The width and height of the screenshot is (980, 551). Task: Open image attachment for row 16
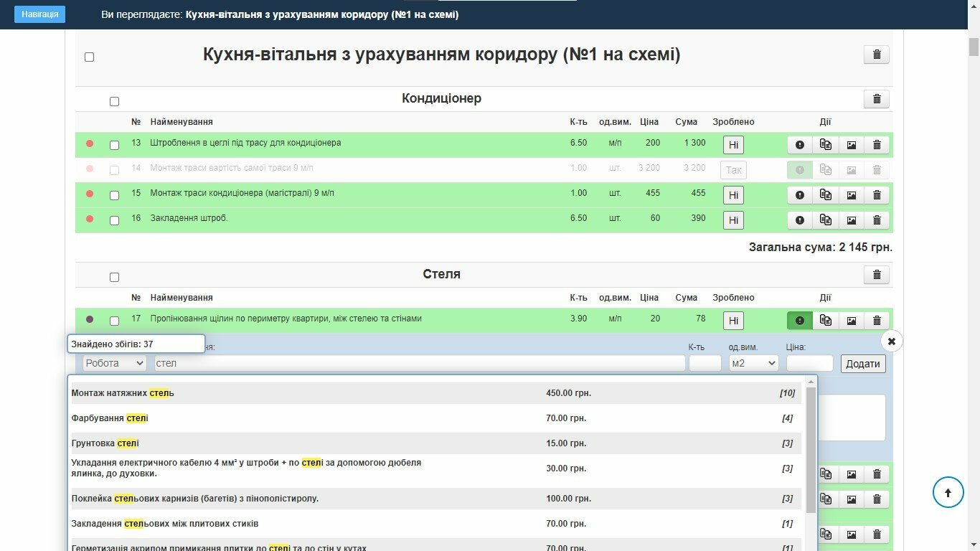pos(852,220)
